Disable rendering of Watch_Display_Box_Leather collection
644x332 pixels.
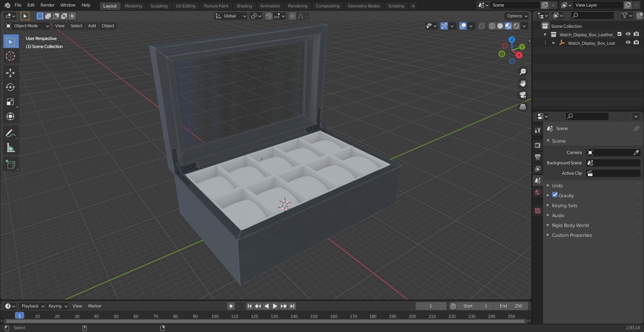(636, 34)
